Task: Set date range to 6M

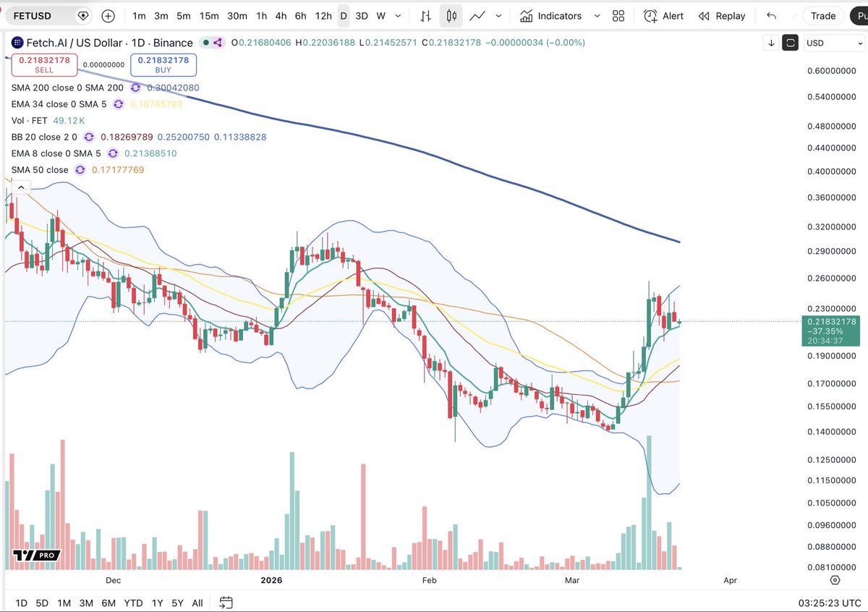Action: click(109, 603)
